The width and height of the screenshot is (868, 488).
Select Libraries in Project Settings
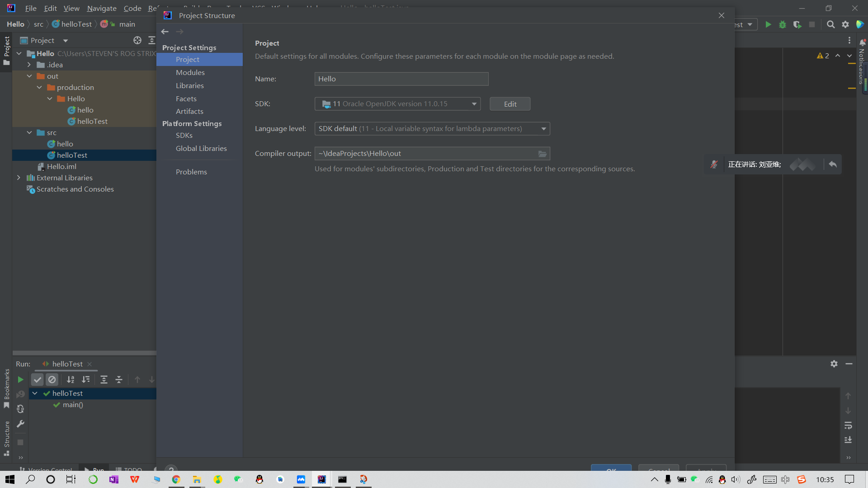(190, 86)
